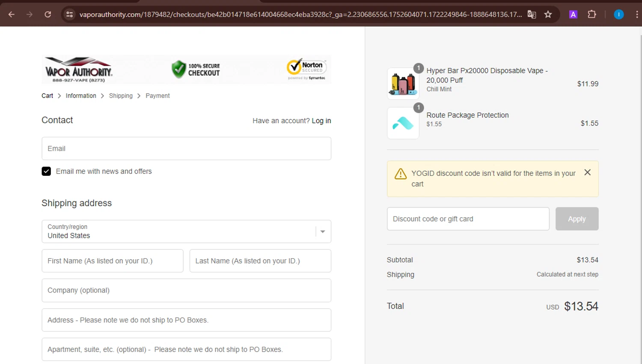Click the 100% Secure Checkout badge
Viewport: 642px width, 364px height.
tap(196, 69)
